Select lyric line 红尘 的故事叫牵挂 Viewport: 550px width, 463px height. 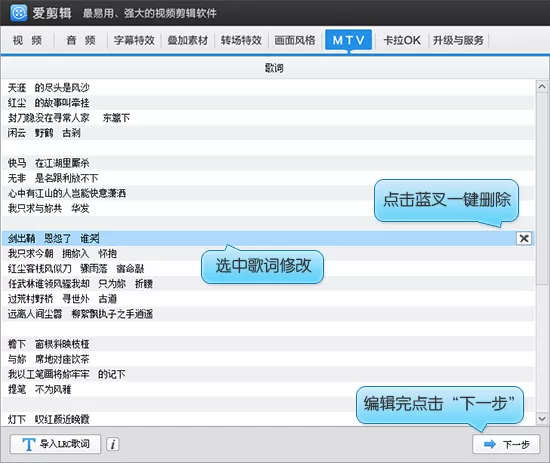pos(268,103)
